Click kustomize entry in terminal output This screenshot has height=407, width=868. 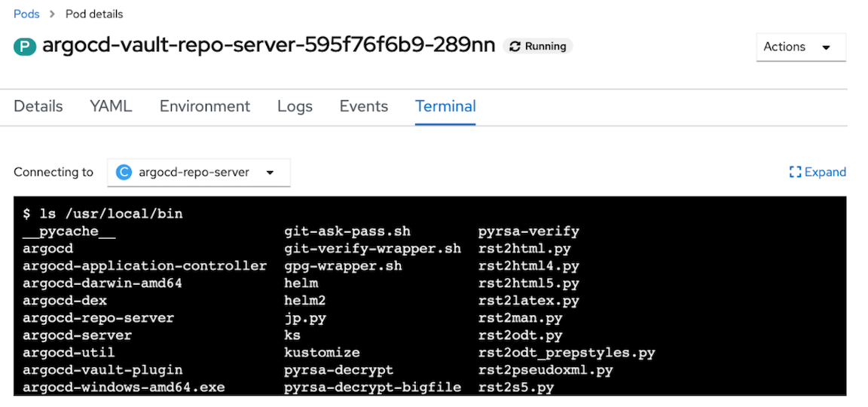[x=322, y=353]
